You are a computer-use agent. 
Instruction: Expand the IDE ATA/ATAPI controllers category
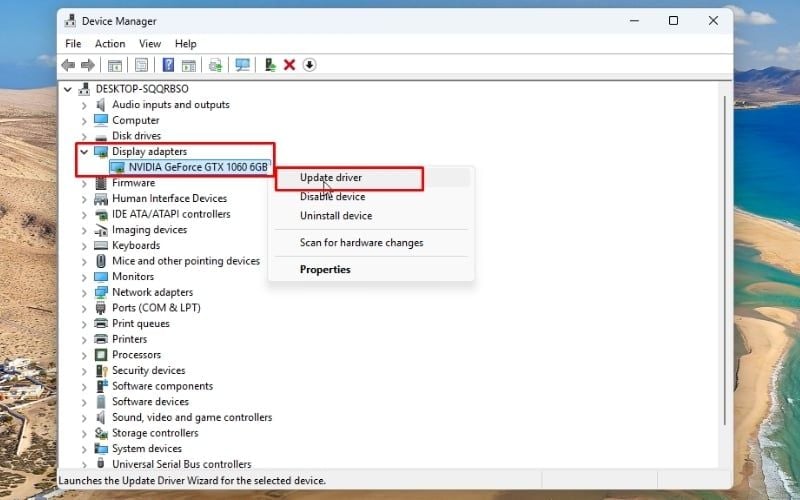click(84, 214)
